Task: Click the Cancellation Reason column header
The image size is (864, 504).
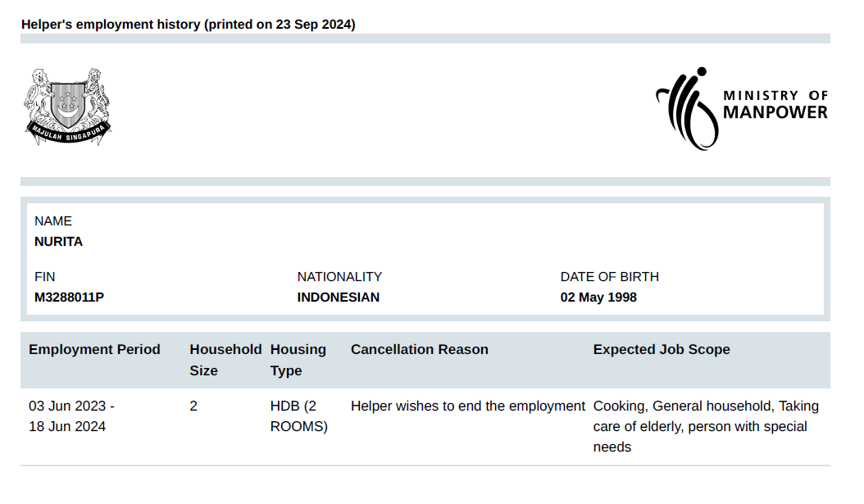Action: (x=419, y=350)
